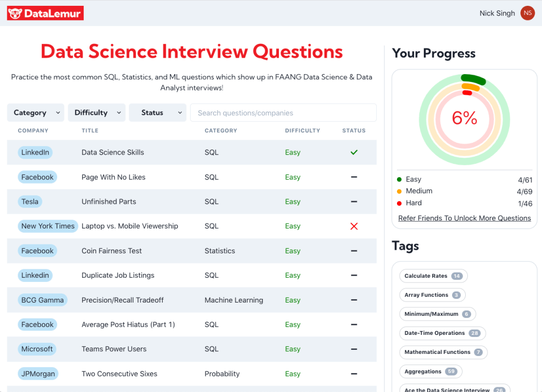Click the green Easy legend dot
Screen dimensions: 542x392
(x=399, y=179)
